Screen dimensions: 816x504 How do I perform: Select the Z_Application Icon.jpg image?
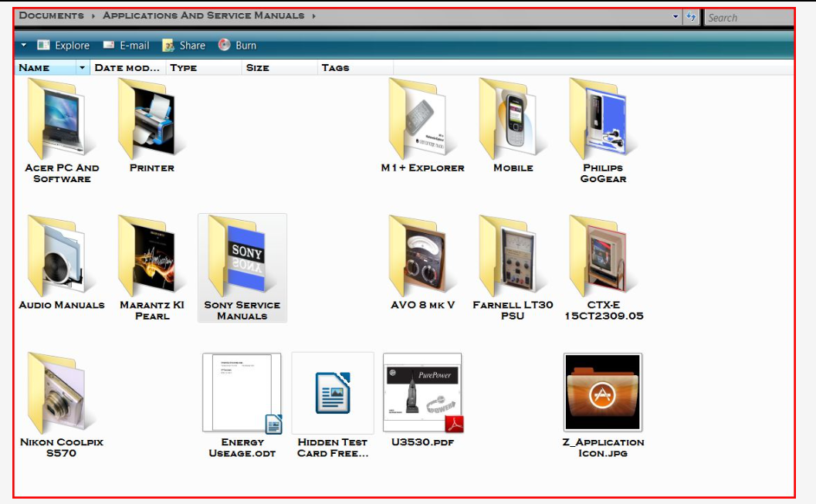pyautogui.click(x=603, y=405)
